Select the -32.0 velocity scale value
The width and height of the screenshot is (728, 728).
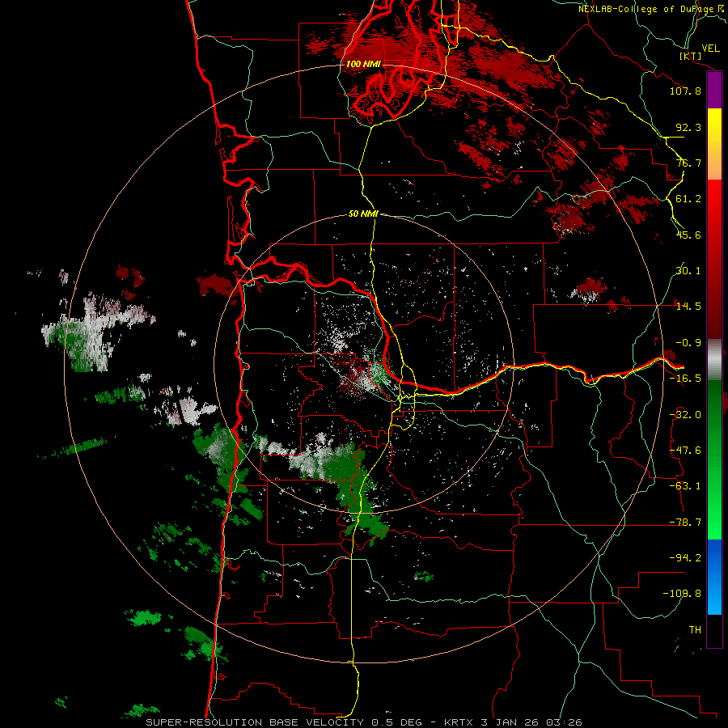tap(685, 415)
